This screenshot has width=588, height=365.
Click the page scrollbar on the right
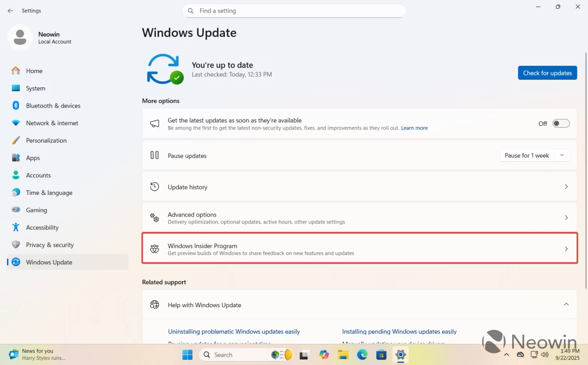click(x=584, y=138)
